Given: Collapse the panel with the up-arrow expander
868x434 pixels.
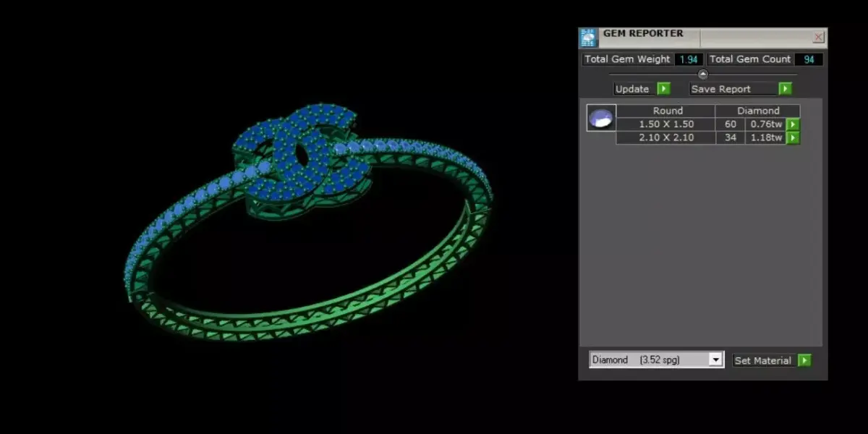Looking at the screenshot, I should 702,75.
